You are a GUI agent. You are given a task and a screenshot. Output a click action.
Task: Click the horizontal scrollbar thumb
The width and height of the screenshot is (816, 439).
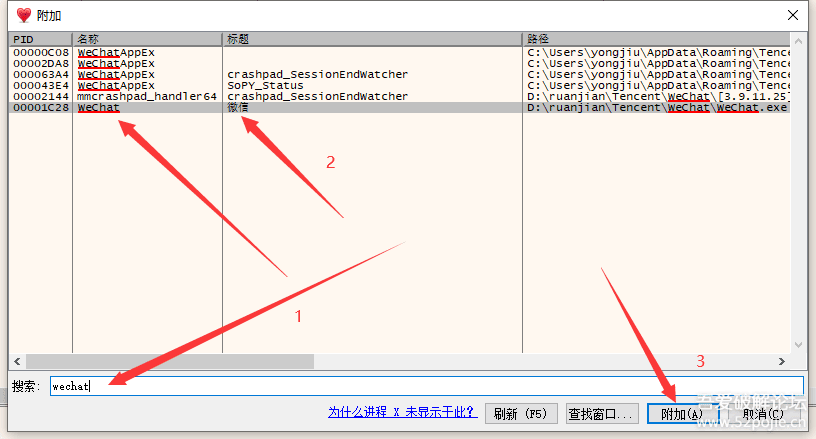(170, 361)
